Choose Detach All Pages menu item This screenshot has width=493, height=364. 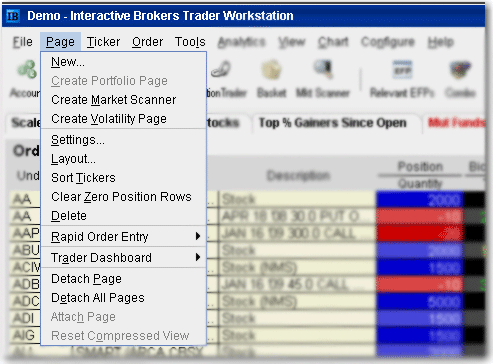coord(98,298)
